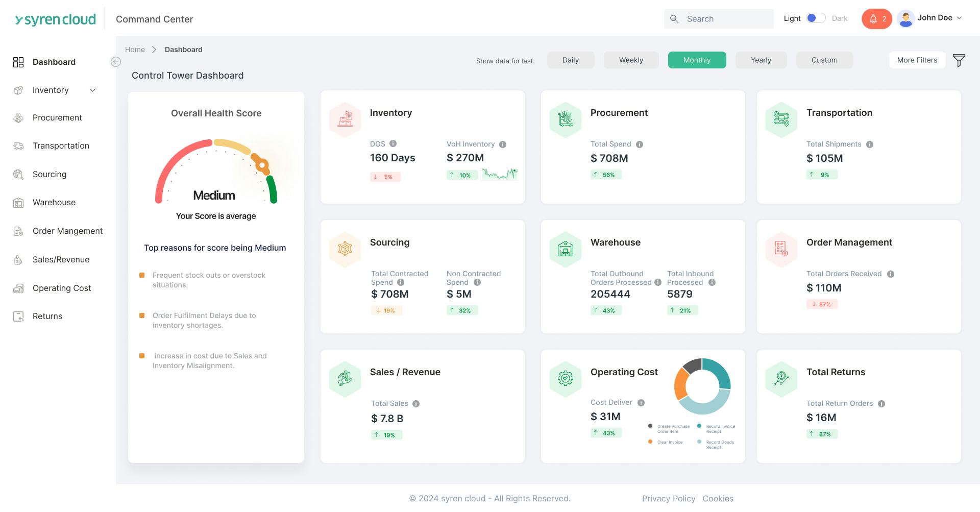This screenshot has width=980, height=512.
Task: Click the Returns icon in the sidebar
Action: tap(18, 316)
